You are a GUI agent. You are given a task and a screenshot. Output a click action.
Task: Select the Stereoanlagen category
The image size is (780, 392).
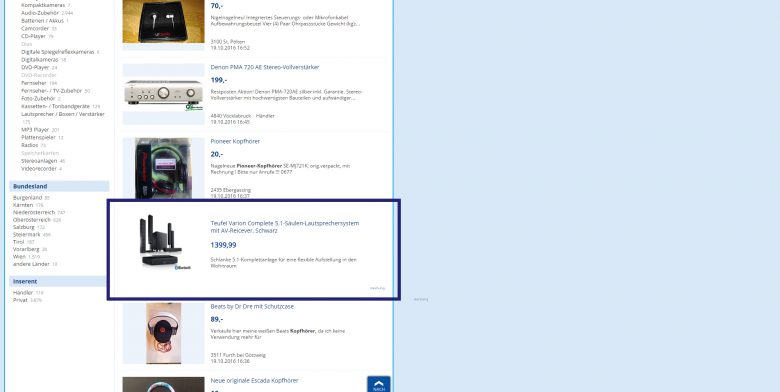click(x=39, y=161)
